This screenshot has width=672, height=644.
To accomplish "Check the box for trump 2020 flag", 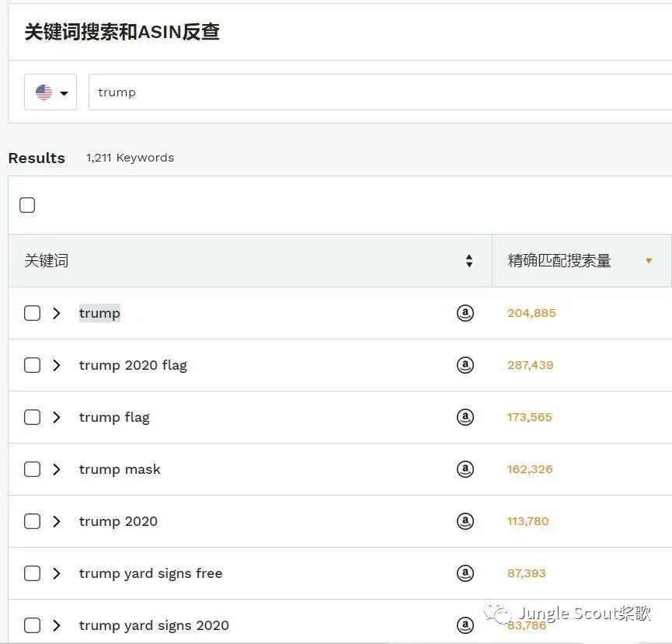I will point(32,365).
